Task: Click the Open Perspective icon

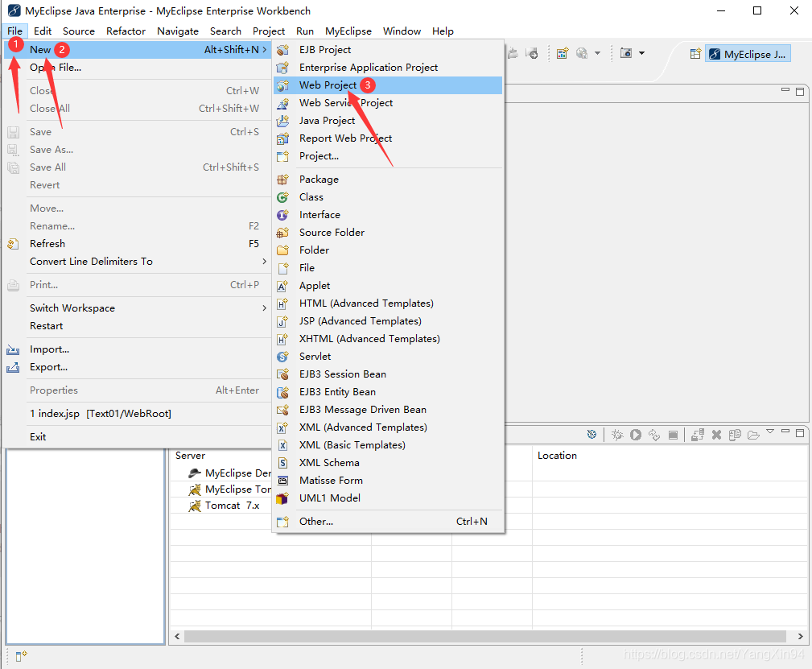Action: [x=695, y=54]
